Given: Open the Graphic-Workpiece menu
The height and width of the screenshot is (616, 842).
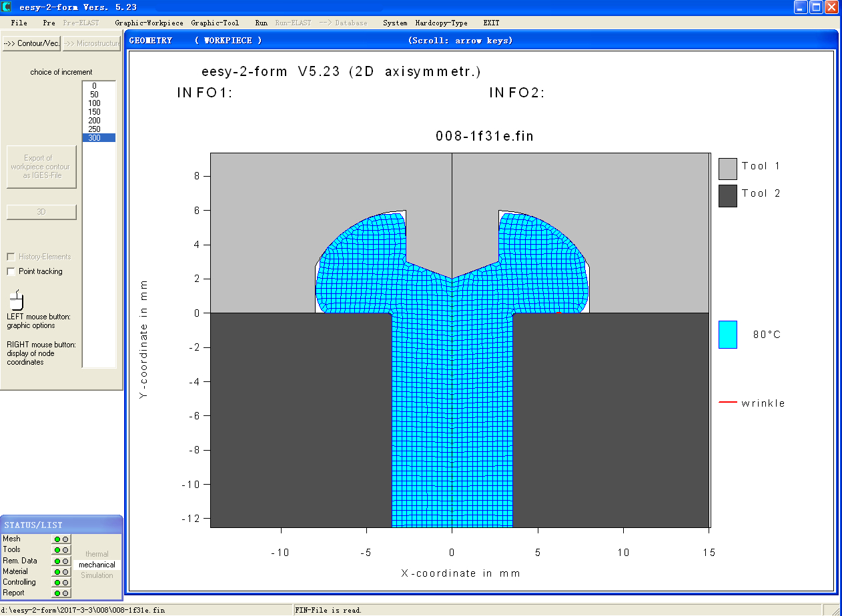Looking at the screenshot, I should (149, 23).
